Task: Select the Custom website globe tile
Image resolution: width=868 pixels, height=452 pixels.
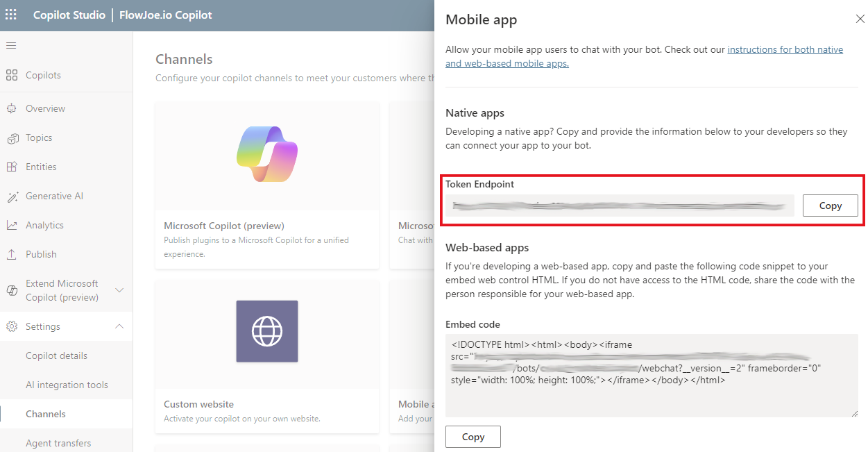Action: [x=267, y=332]
